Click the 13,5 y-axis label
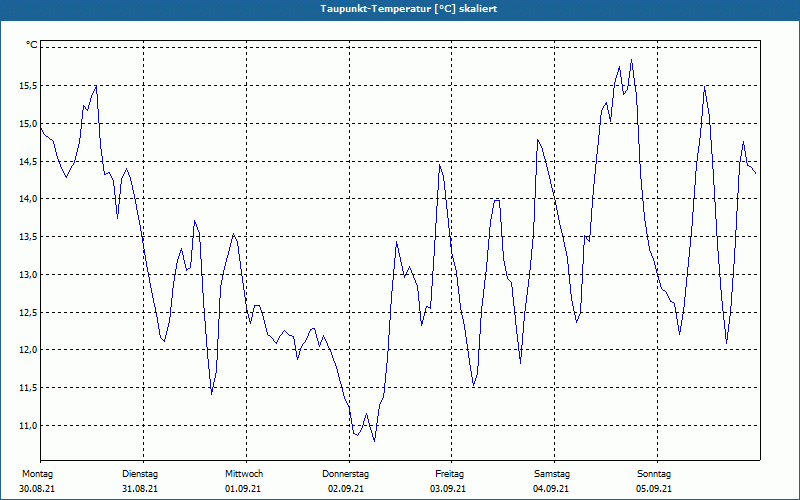Screen dimensions: 800x500 coord(28,237)
